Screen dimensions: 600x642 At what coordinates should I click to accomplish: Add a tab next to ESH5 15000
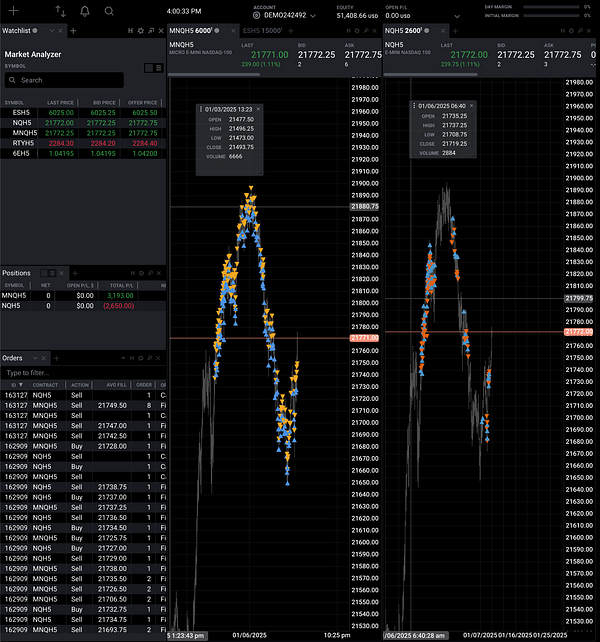tap(291, 31)
